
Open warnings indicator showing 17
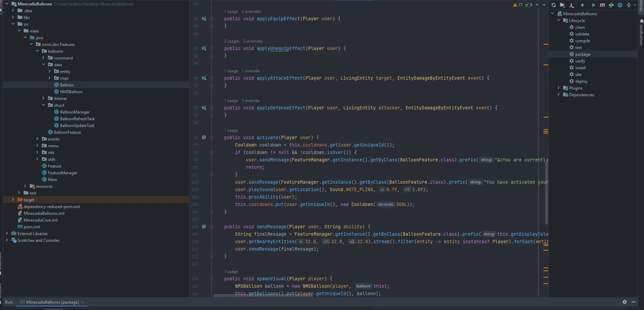point(518,5)
